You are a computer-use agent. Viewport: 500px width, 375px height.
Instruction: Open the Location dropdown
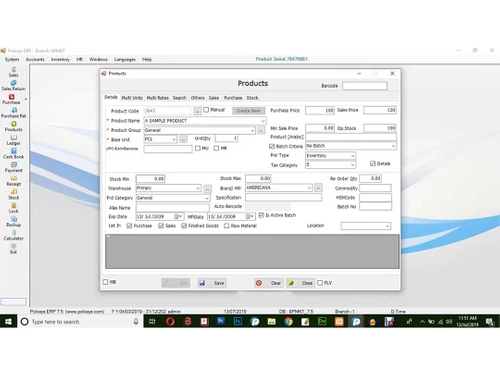coord(387,226)
